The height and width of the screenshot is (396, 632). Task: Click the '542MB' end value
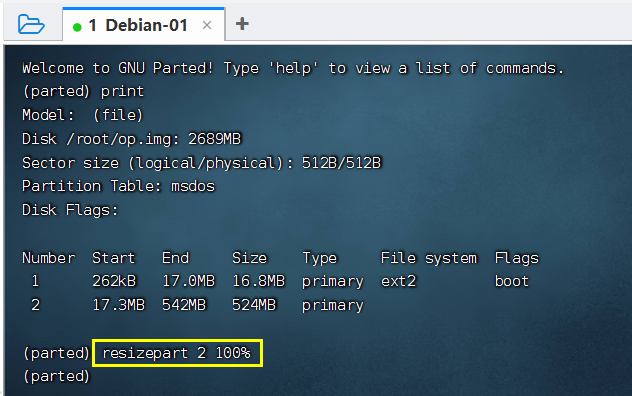click(x=184, y=305)
